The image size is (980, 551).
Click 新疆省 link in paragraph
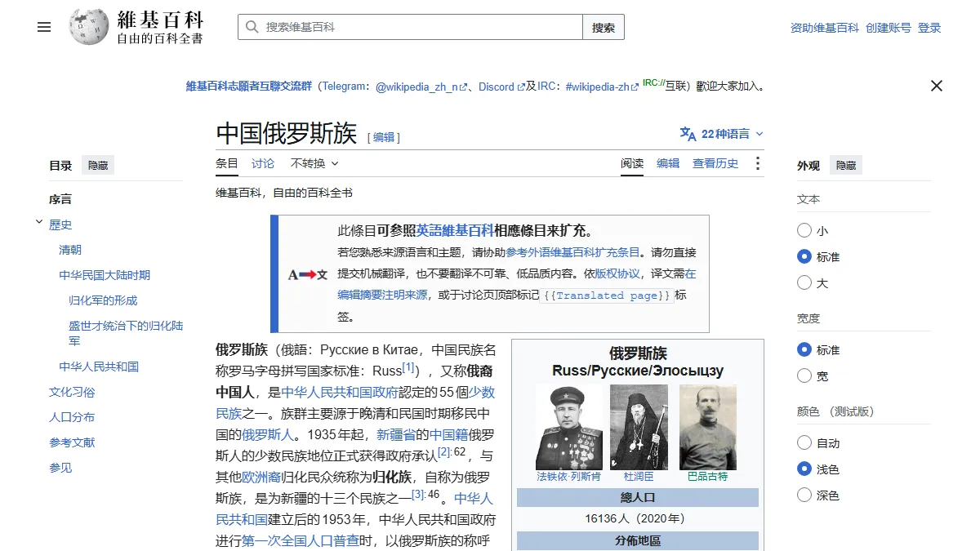pyautogui.click(x=396, y=434)
